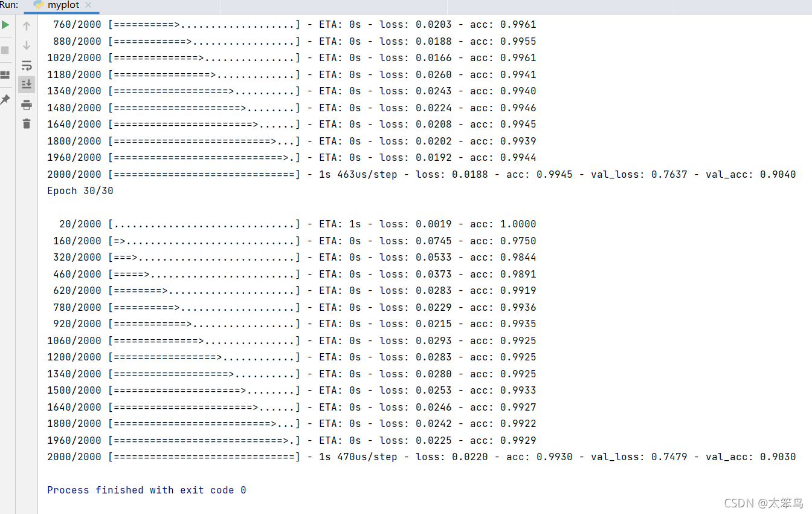
Task: Click the 160/2000 progress line
Action: tap(295, 241)
